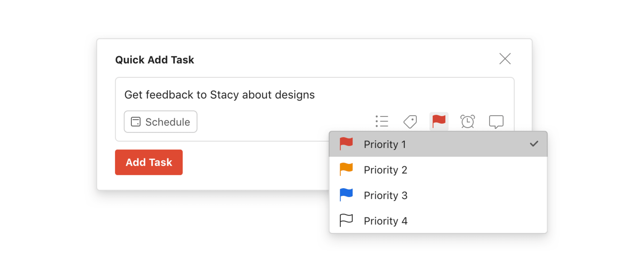This screenshot has width=644, height=272.
Task: Click the label tag icon
Action: 410,121
